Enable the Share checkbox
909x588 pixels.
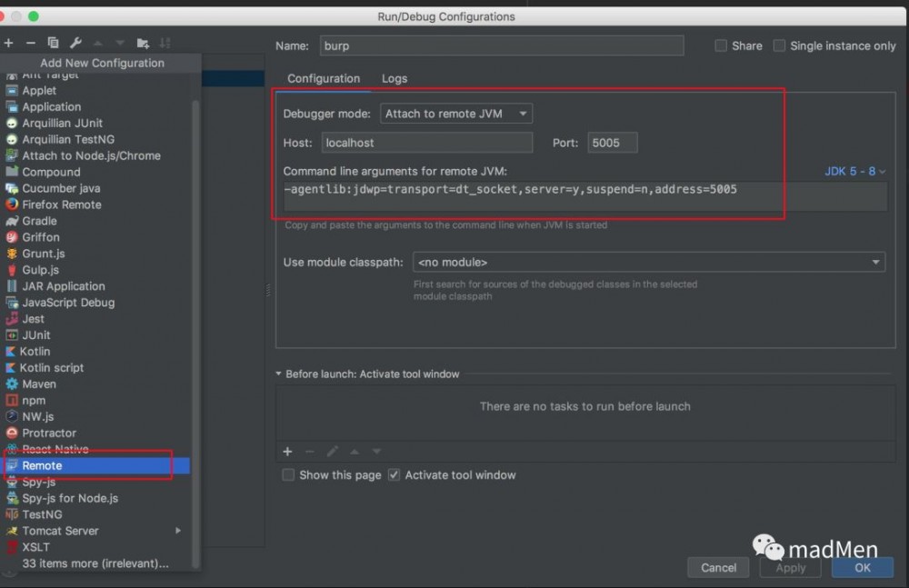(721, 45)
